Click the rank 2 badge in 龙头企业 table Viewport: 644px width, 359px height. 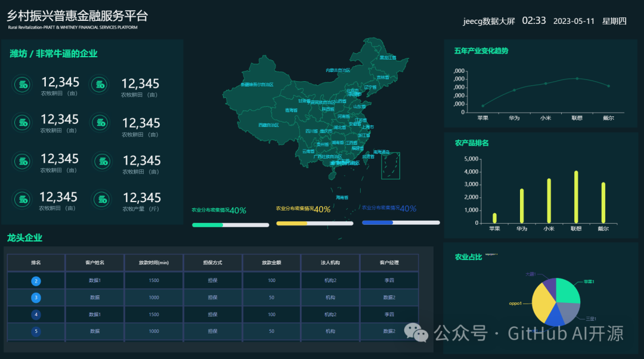click(x=36, y=281)
